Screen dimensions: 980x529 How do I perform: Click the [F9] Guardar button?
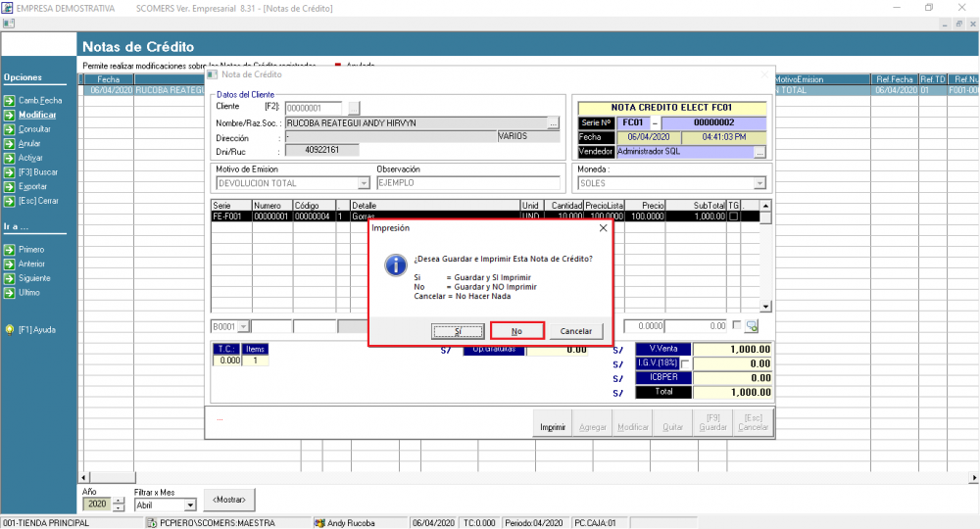pos(712,422)
